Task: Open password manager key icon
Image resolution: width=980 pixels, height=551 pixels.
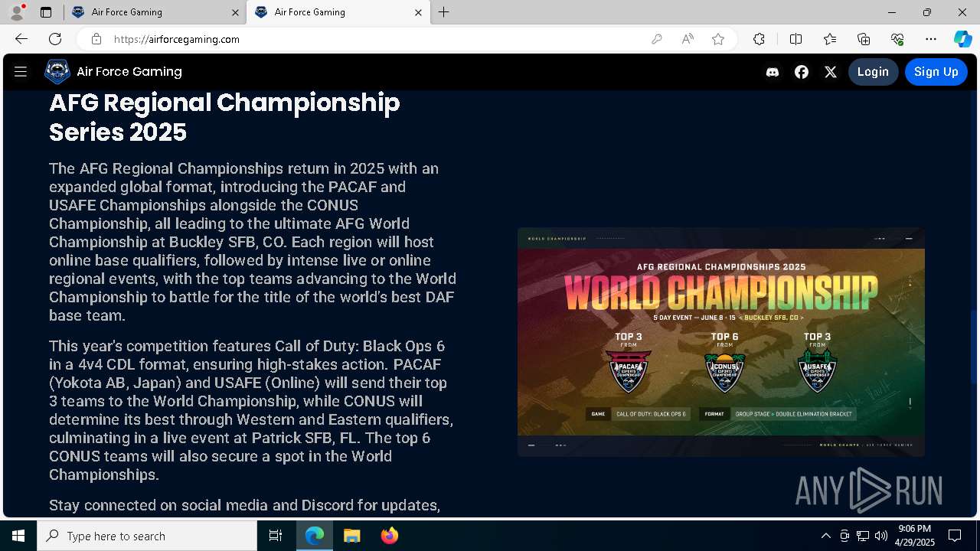Action: (657, 39)
